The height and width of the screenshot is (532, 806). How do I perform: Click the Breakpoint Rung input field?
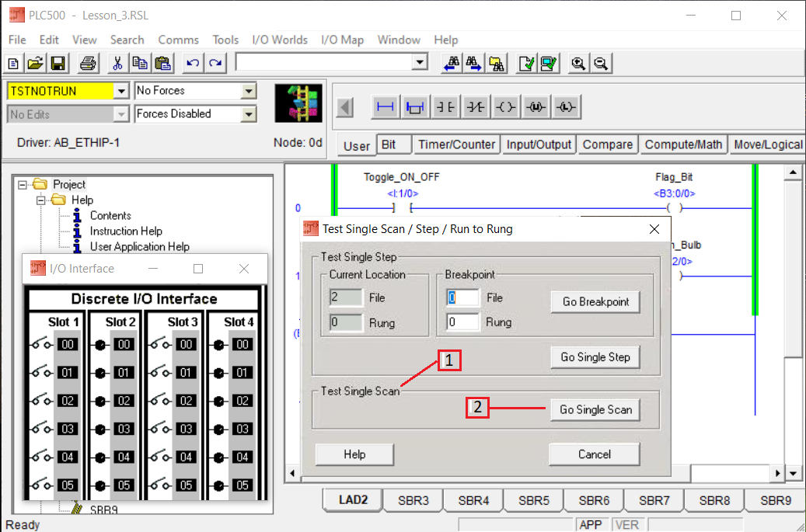[x=462, y=322]
